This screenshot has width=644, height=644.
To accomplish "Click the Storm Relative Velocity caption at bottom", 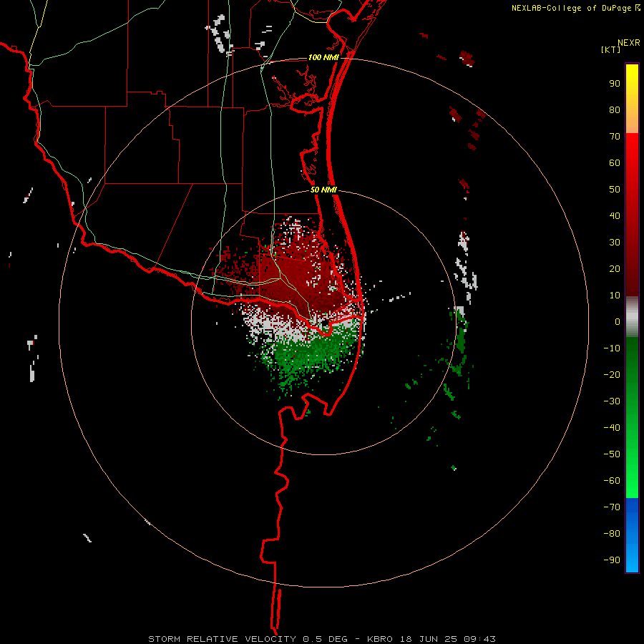I will pos(322,639).
